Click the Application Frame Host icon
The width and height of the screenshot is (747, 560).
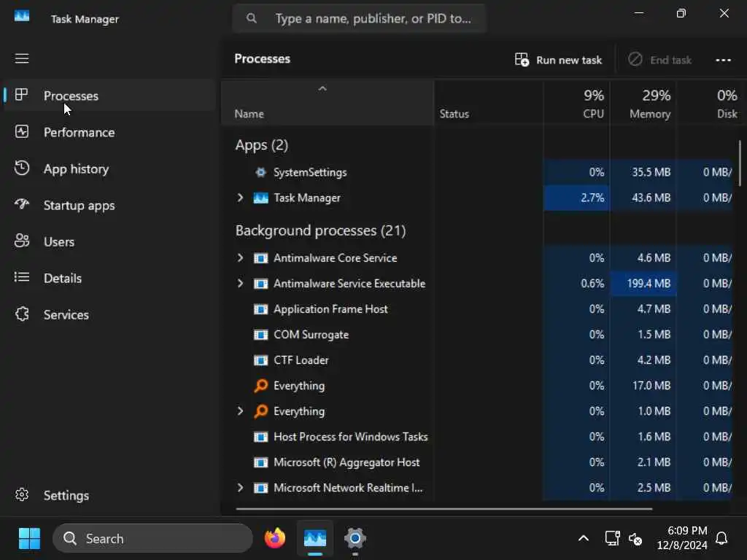pos(260,309)
